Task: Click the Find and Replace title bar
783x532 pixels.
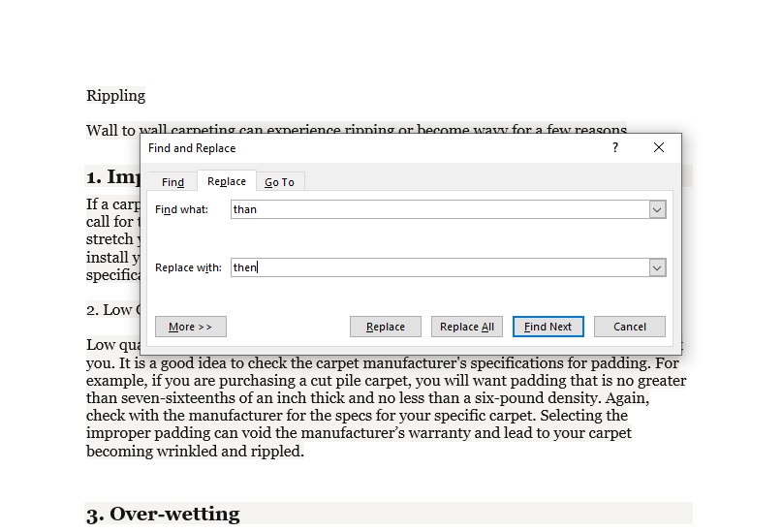Action: [368, 148]
